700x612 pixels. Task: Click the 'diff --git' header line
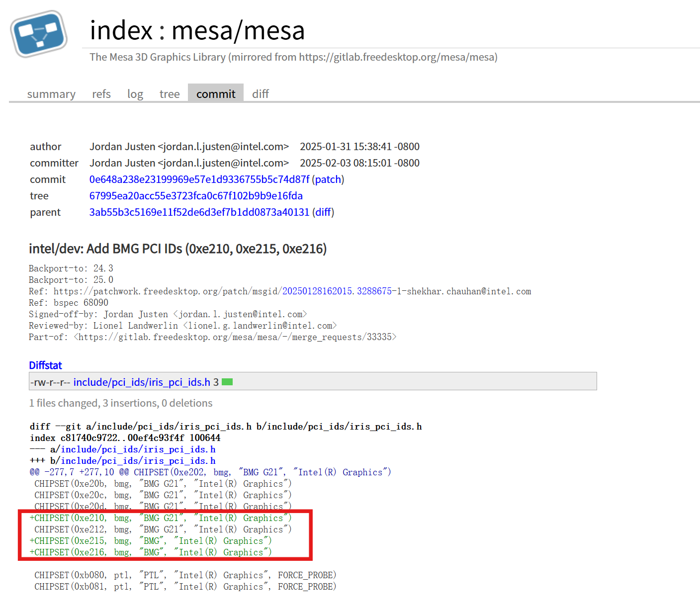(x=226, y=427)
